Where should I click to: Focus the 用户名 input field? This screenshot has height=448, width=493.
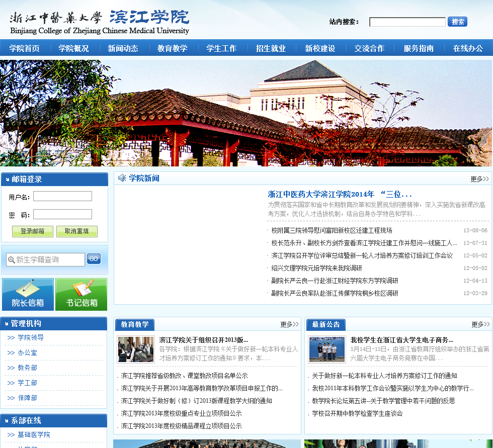[62, 196]
